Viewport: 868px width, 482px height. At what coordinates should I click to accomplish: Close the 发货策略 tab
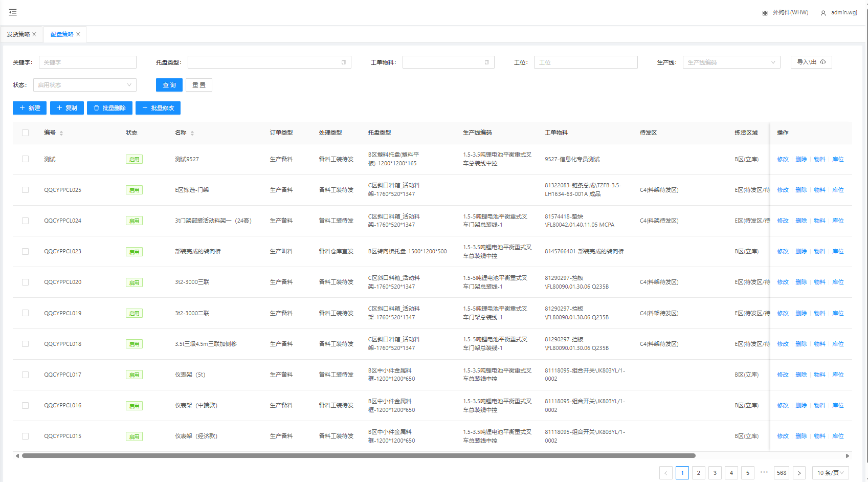coord(34,34)
